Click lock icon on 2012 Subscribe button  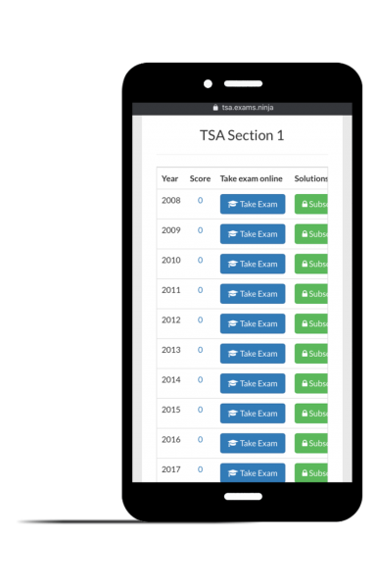[x=305, y=323]
